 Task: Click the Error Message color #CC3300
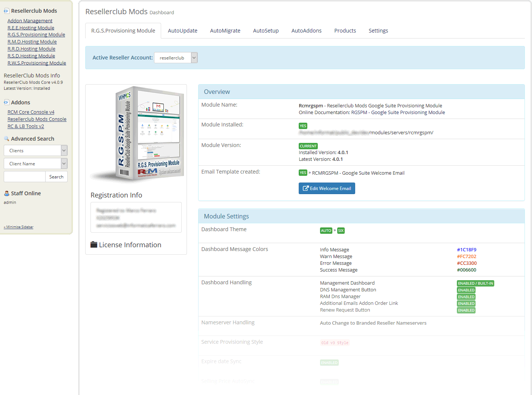click(467, 263)
